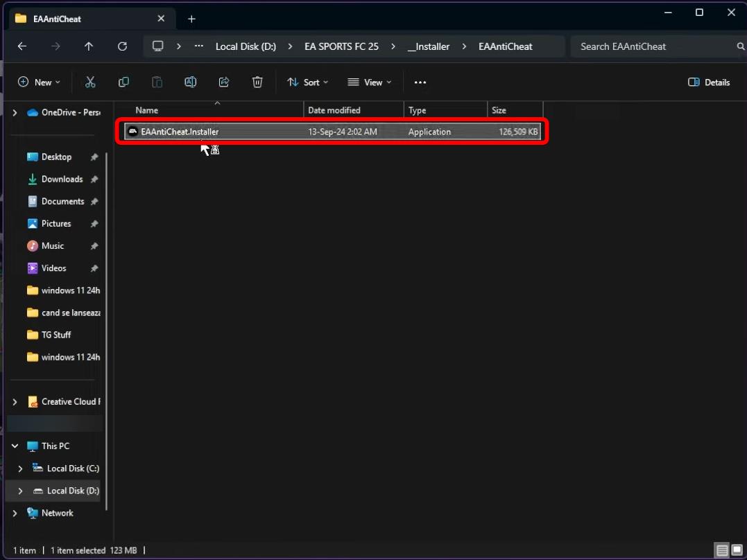Open Downloads in the sidebar

tap(62, 179)
